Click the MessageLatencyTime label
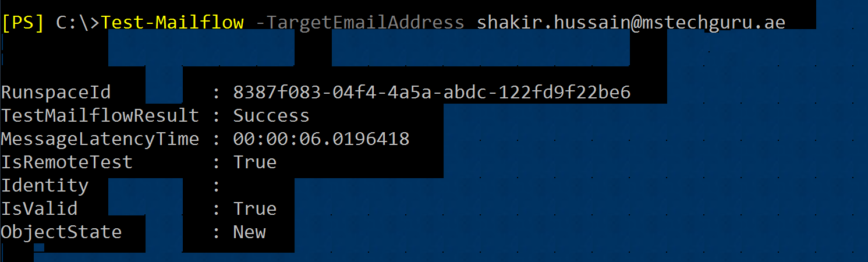This screenshot has height=262, width=868. point(100,139)
